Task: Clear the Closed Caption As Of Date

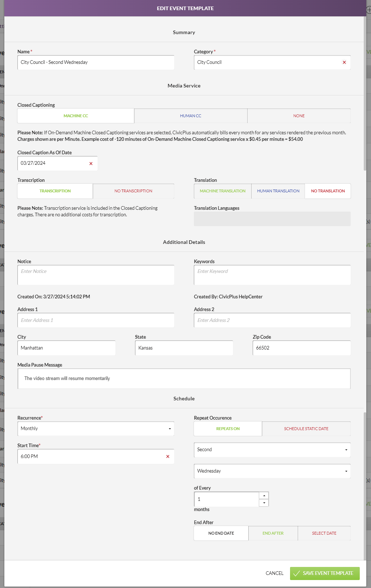Action: click(x=91, y=164)
